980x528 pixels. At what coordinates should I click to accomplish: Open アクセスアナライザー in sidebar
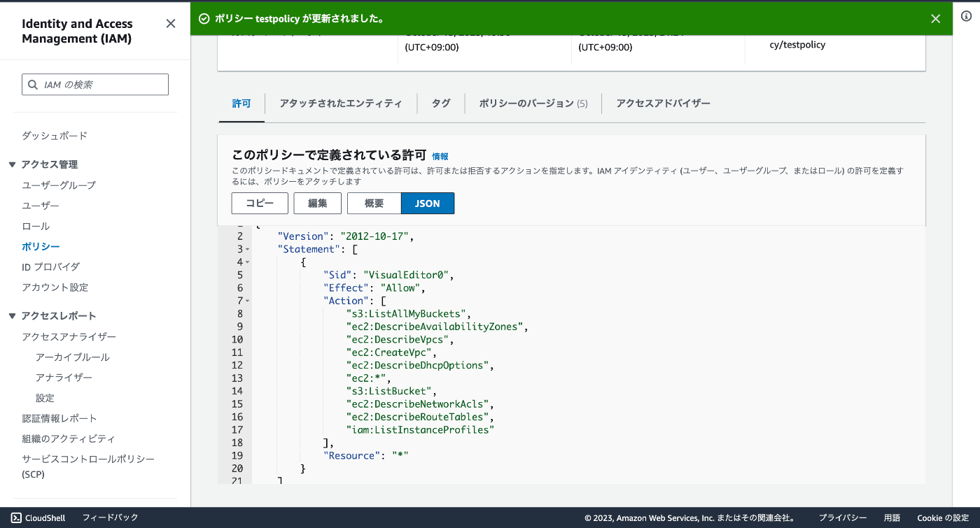[x=69, y=337]
